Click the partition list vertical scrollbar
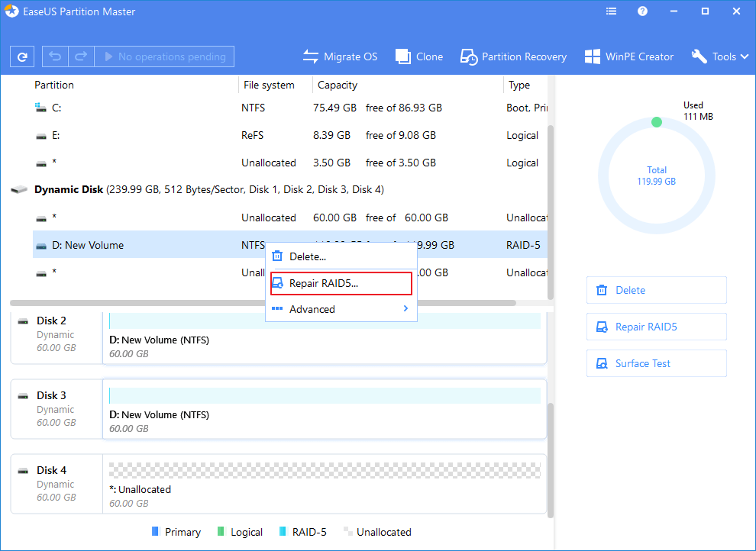This screenshot has height=551, width=756. point(551,212)
